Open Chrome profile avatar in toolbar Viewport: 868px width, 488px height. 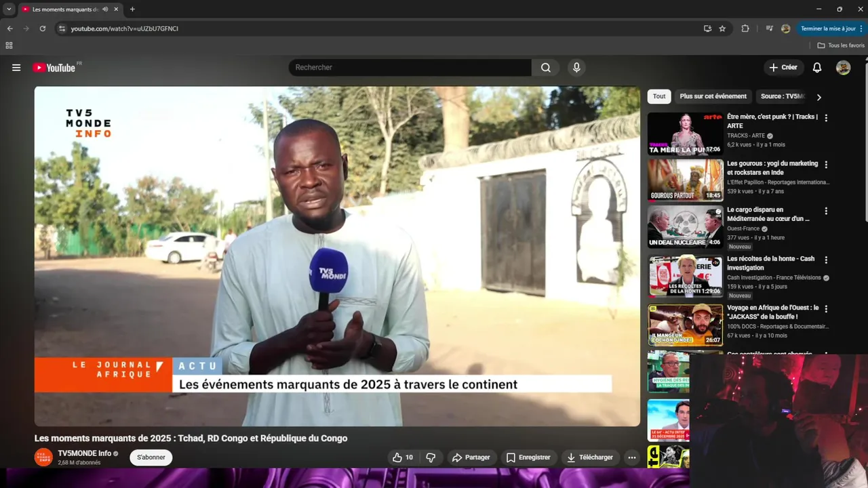[785, 28]
